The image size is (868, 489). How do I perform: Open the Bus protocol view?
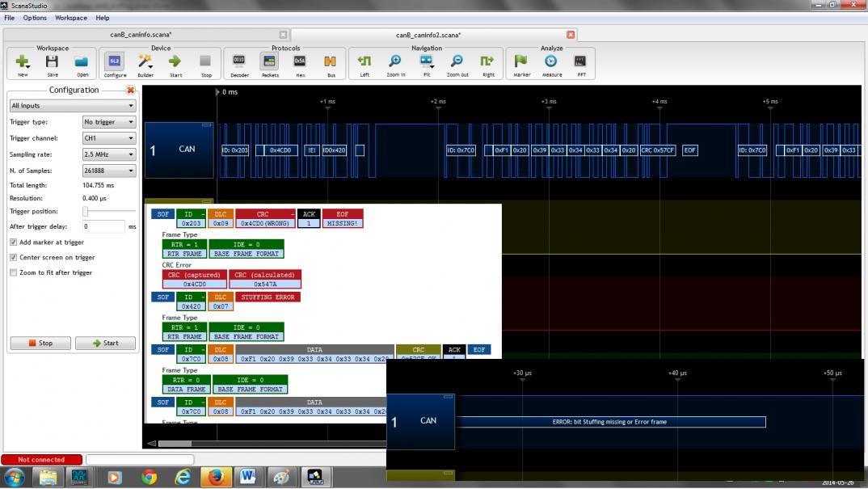click(331, 65)
